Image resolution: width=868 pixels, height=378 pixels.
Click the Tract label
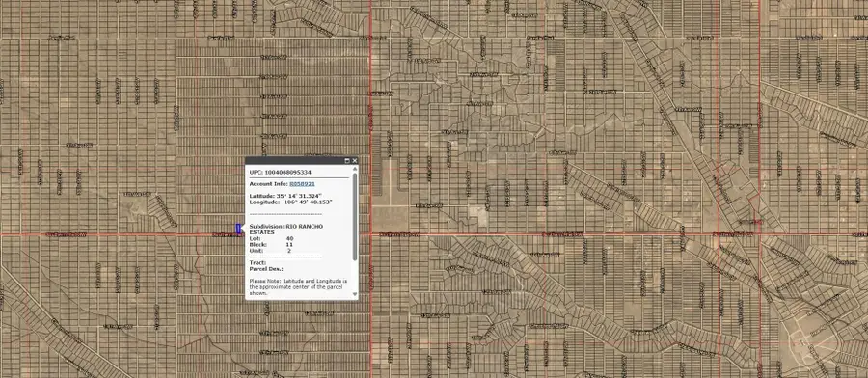point(258,263)
